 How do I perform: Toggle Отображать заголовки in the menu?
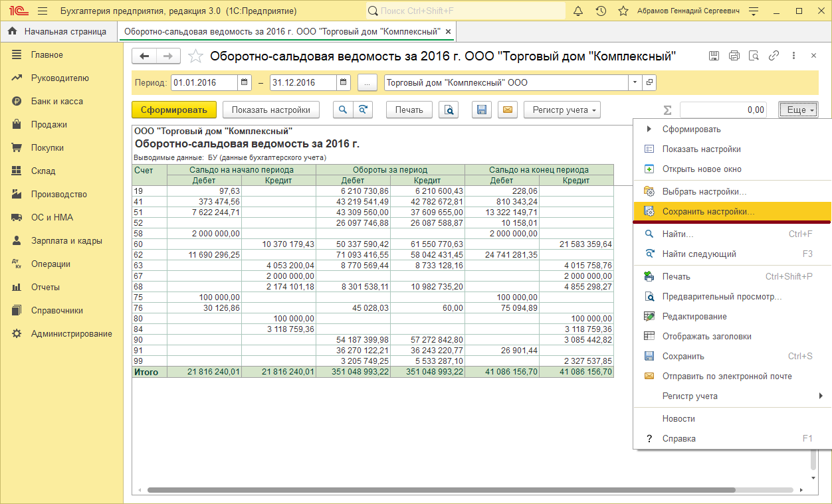706,337
